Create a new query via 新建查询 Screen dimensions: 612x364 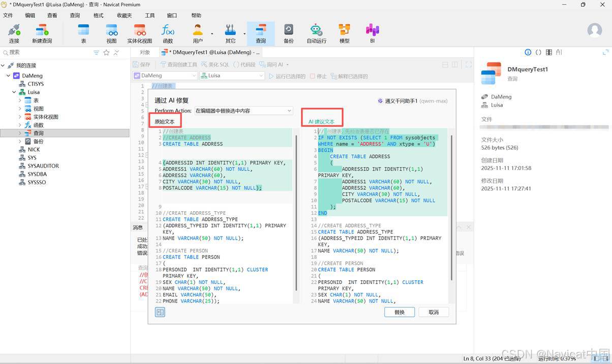tap(42, 34)
